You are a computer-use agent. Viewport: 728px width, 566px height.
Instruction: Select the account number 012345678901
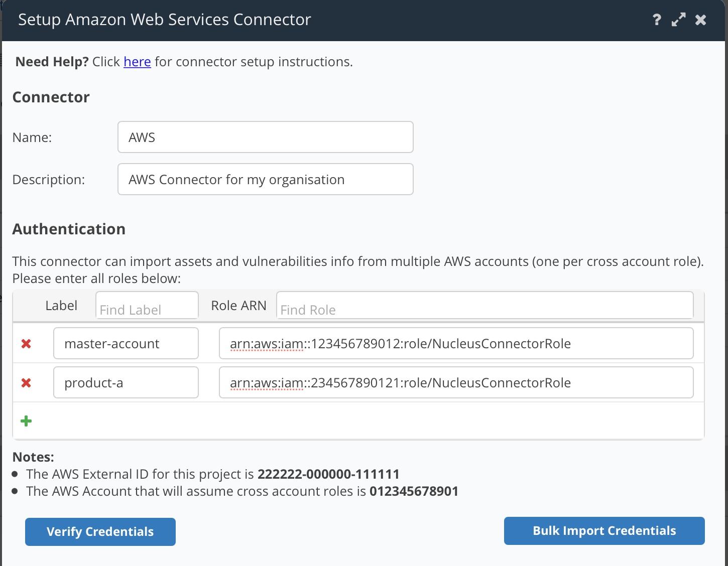click(414, 491)
